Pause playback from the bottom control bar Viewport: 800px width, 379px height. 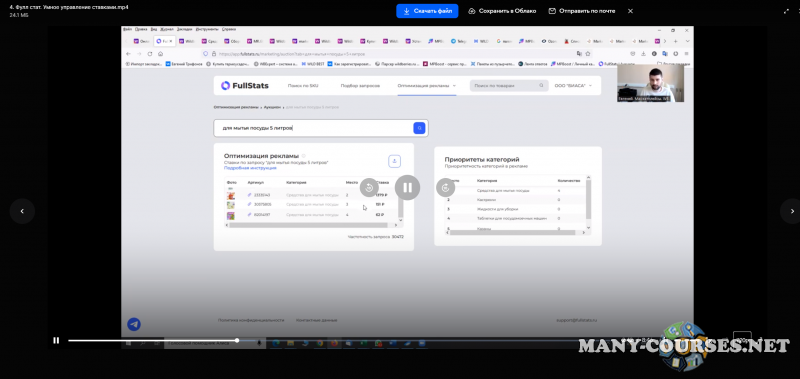[x=56, y=340]
